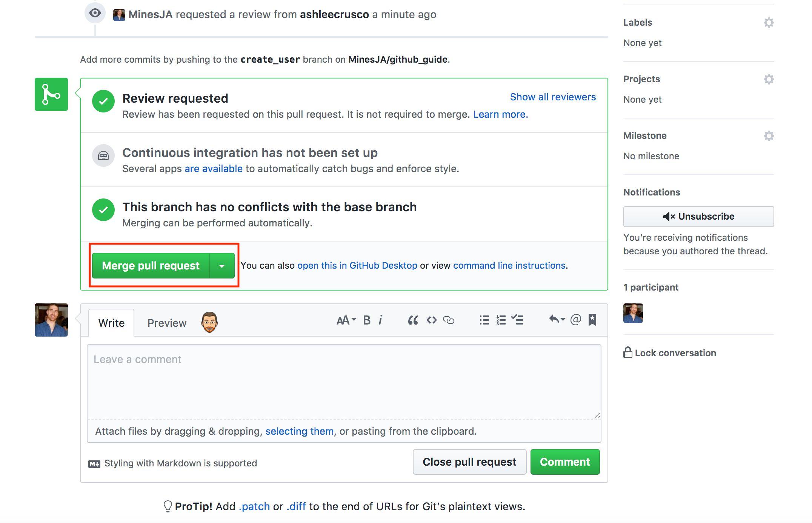Switch to the Preview tab
The height and width of the screenshot is (523, 812).
[x=167, y=323]
